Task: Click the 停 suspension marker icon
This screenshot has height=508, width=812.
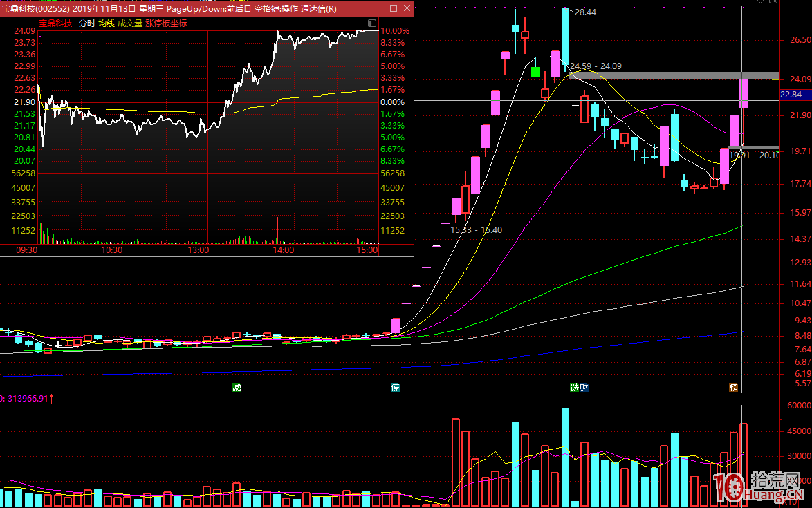Action: pyautogui.click(x=396, y=388)
